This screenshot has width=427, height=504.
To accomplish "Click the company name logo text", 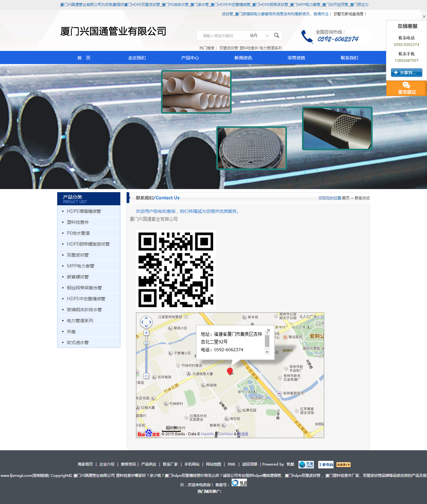I will click(x=113, y=32).
